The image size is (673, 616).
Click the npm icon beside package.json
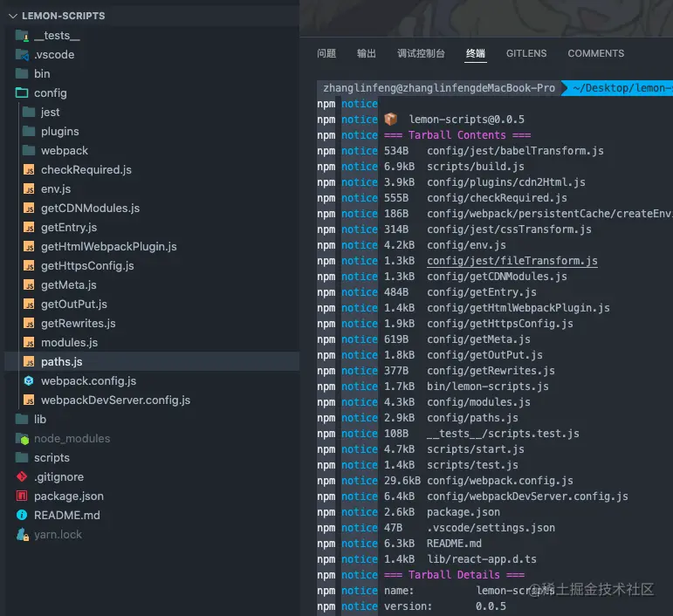coord(22,496)
